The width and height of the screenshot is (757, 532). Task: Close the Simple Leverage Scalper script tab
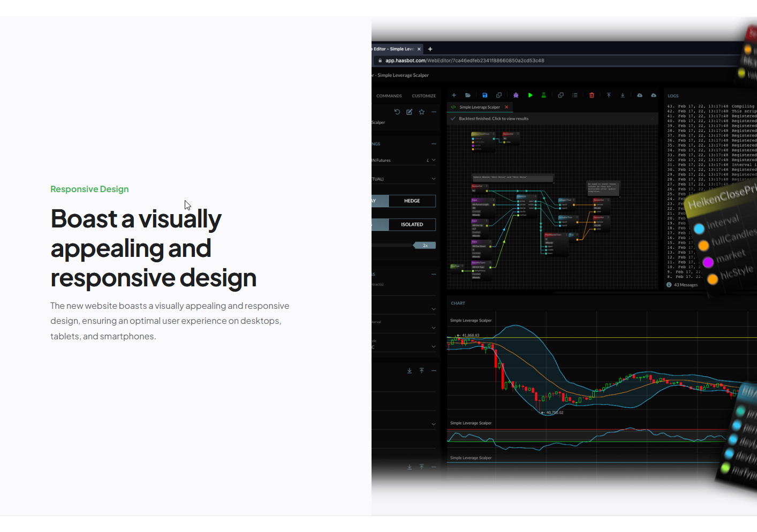(x=506, y=107)
